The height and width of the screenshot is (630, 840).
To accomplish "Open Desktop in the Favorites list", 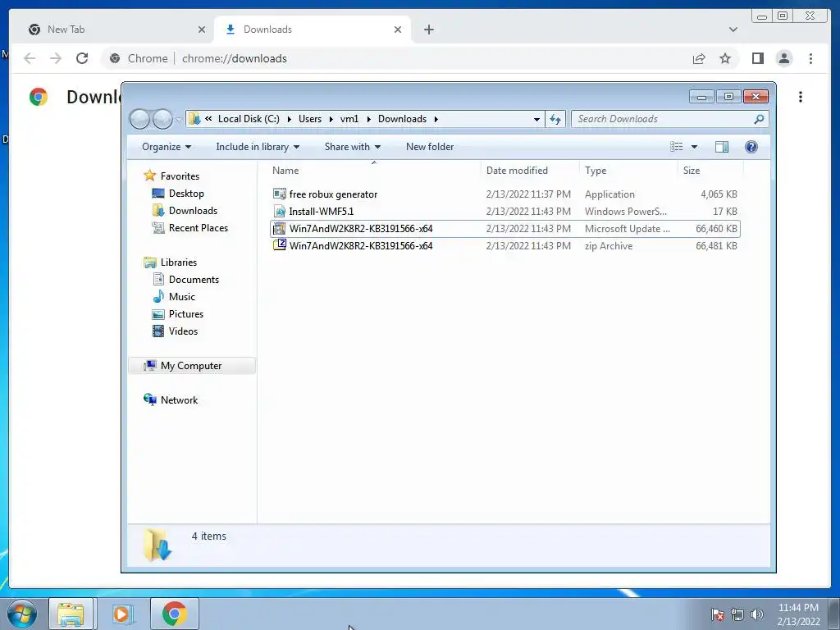I will pyautogui.click(x=186, y=194).
